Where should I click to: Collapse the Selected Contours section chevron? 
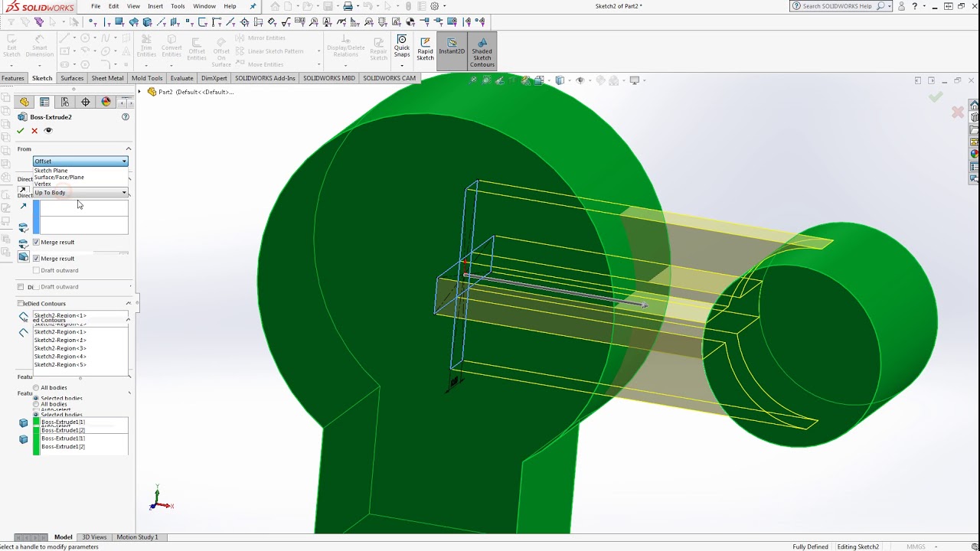tap(129, 304)
